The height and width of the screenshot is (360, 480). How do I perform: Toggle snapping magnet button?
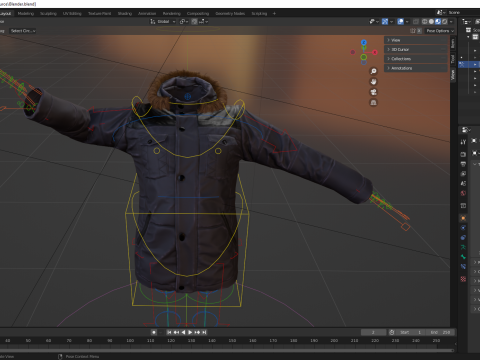pyautogui.click(x=194, y=22)
